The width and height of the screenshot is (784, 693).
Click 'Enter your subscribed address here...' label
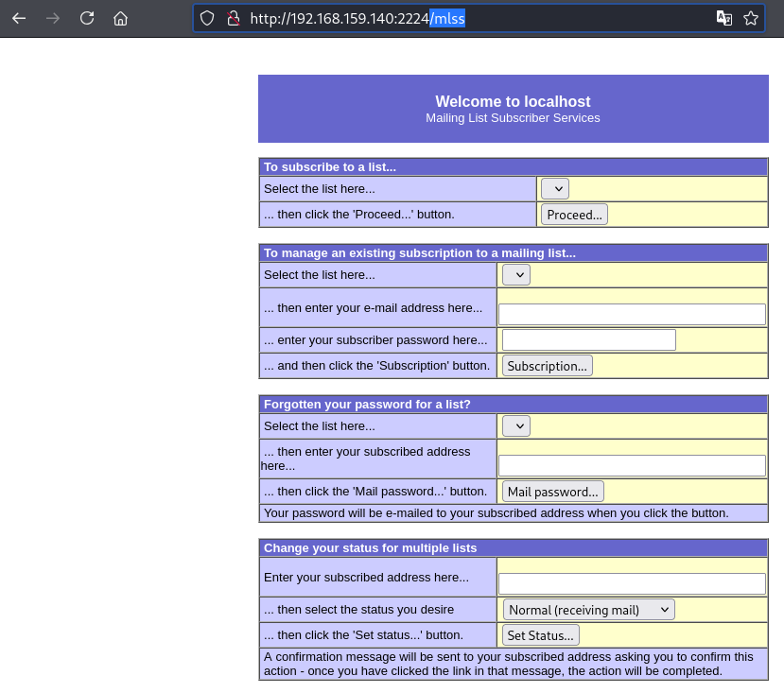(367, 578)
